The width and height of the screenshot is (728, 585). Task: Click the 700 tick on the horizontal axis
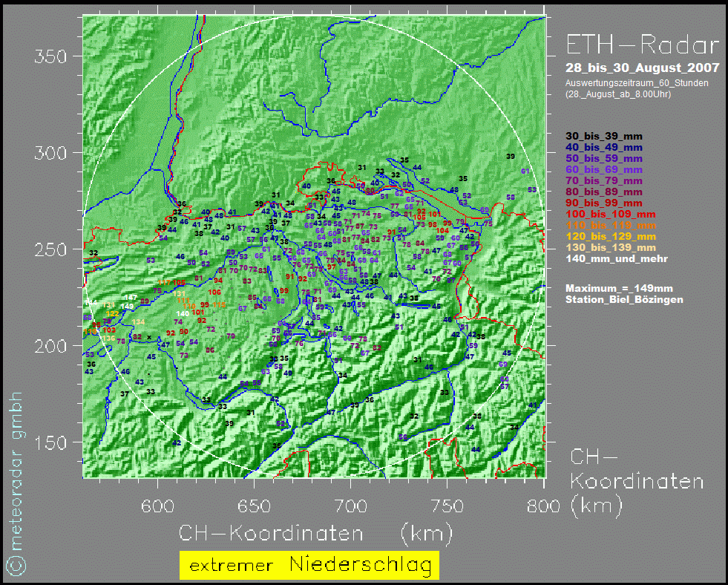[351, 506]
